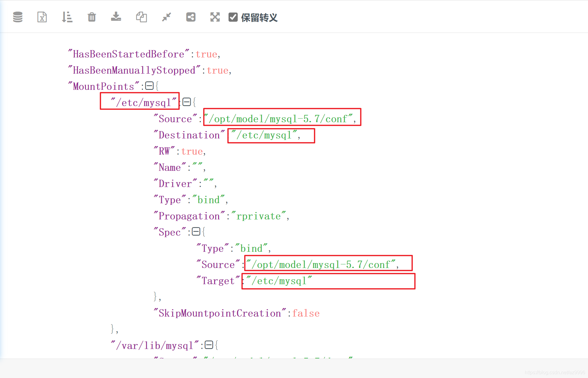Click the trash delete icon
The width and height of the screenshot is (588, 378).
coord(91,17)
